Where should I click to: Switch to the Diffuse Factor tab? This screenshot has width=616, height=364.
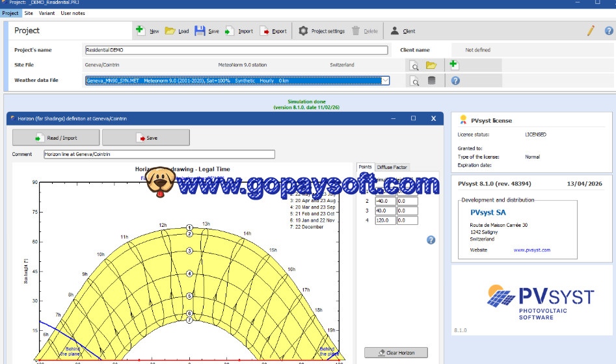click(392, 167)
